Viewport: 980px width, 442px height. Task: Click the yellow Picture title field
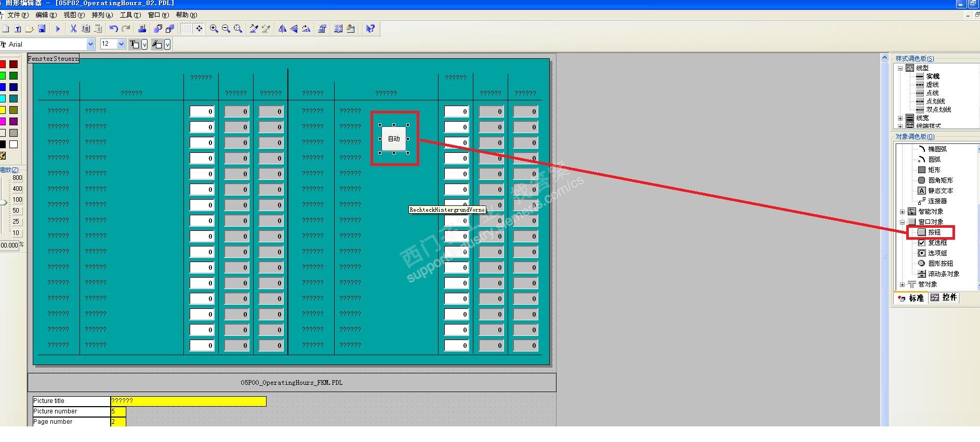[188, 401]
